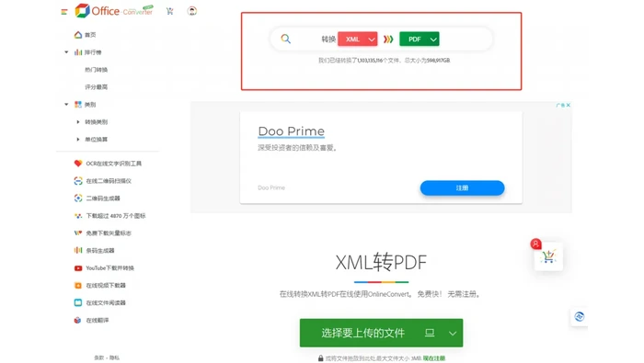The height and width of the screenshot is (363, 644).
Task: Click the small Doo Prime advertiser text
Action: (x=271, y=187)
